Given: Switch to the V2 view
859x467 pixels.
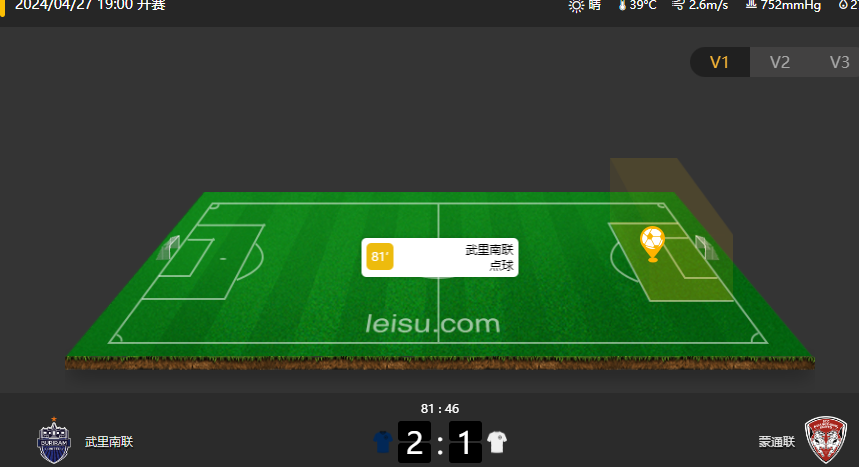Looking at the screenshot, I should (780, 62).
